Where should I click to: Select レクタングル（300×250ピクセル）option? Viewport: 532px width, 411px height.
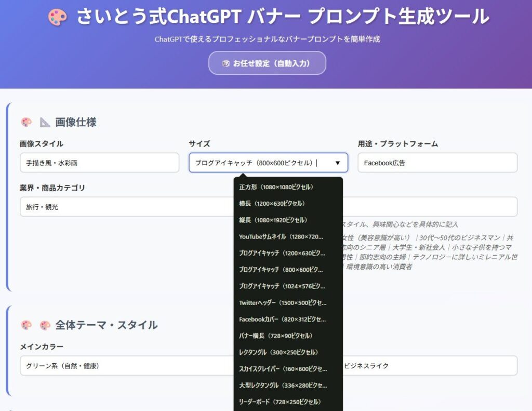coord(288,352)
